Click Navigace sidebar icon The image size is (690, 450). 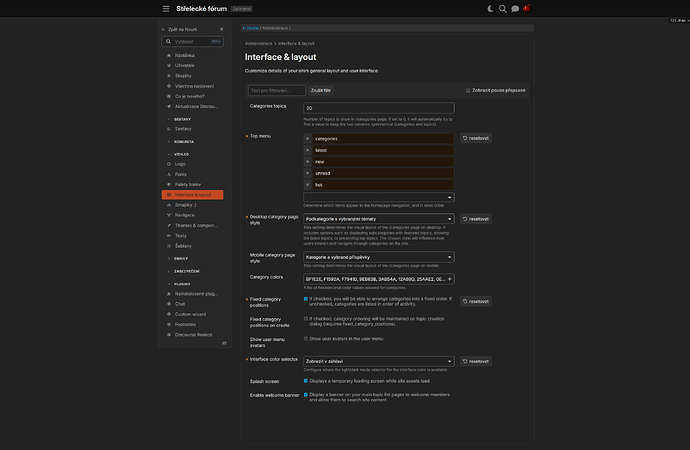coord(169,215)
